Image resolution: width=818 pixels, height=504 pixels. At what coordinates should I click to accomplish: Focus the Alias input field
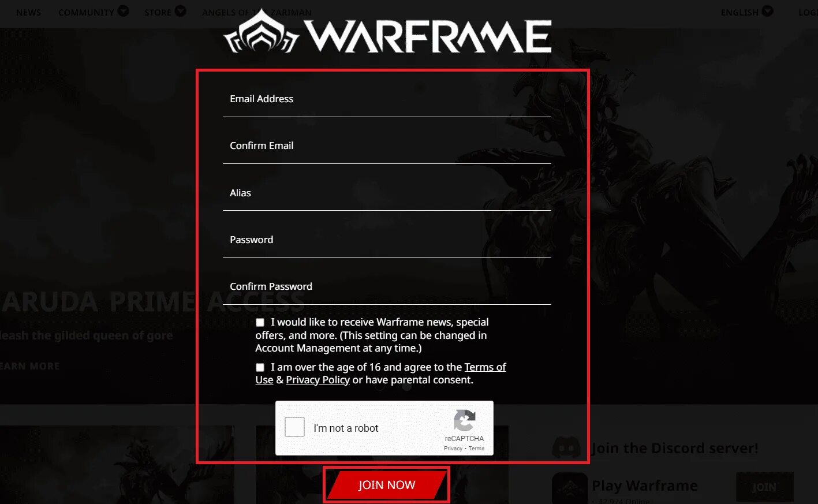(x=387, y=193)
